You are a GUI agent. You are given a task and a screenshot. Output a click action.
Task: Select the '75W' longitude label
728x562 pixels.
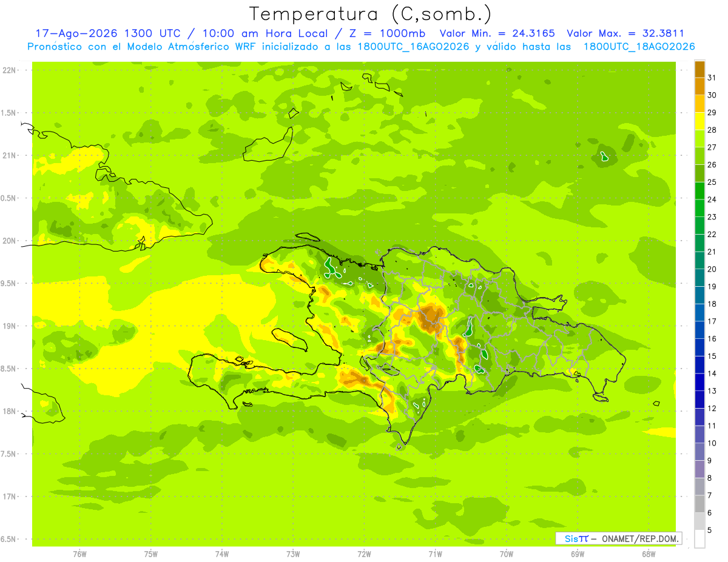click(x=151, y=555)
